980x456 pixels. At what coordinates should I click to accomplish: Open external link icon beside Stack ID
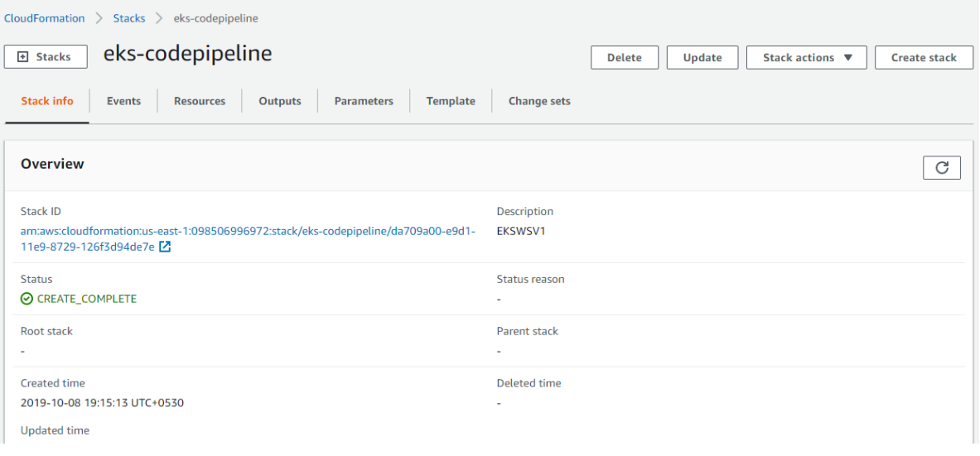(x=165, y=247)
